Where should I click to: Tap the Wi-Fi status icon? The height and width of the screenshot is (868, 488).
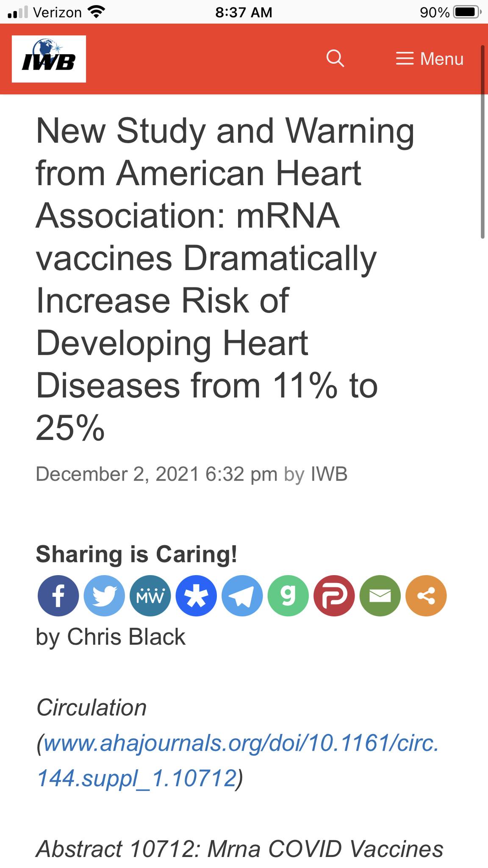[x=97, y=12]
